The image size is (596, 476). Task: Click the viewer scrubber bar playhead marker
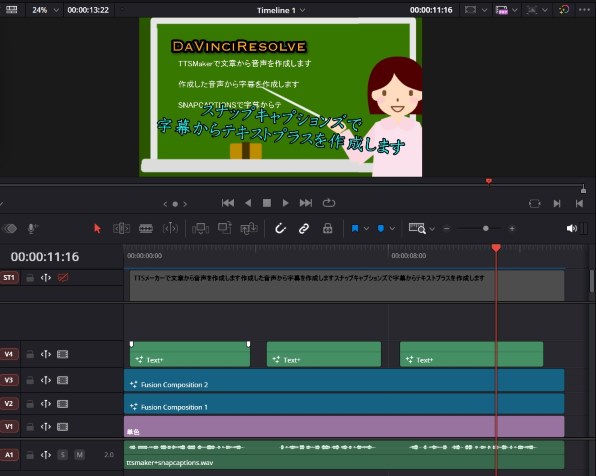click(489, 181)
